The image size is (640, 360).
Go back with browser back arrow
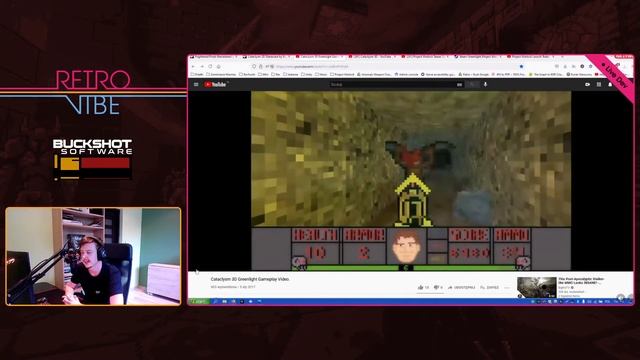194,67
